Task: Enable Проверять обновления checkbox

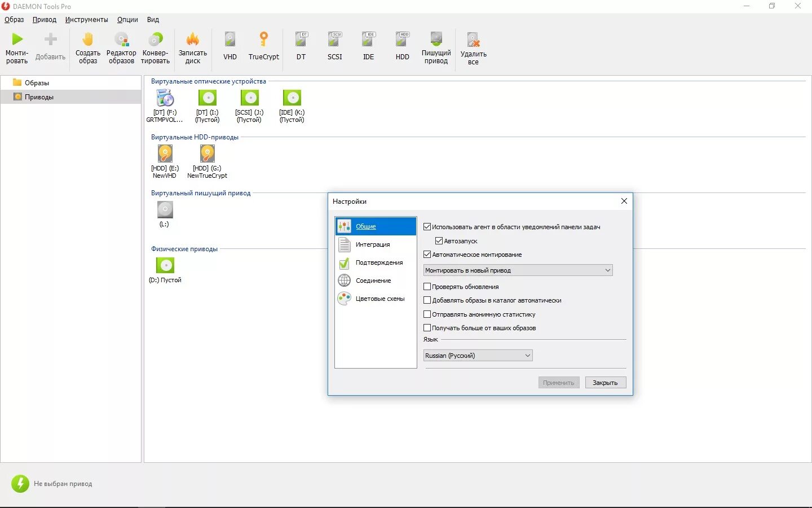Action: pos(427,287)
